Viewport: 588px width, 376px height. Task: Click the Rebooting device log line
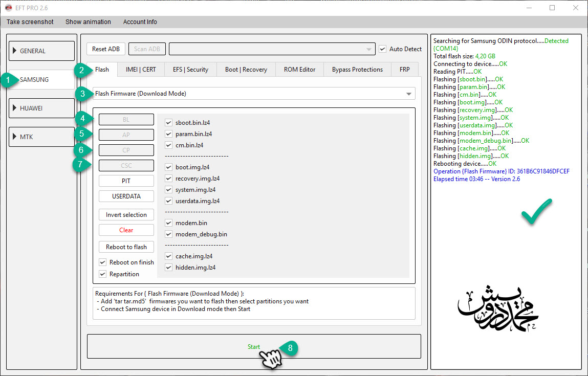(465, 164)
